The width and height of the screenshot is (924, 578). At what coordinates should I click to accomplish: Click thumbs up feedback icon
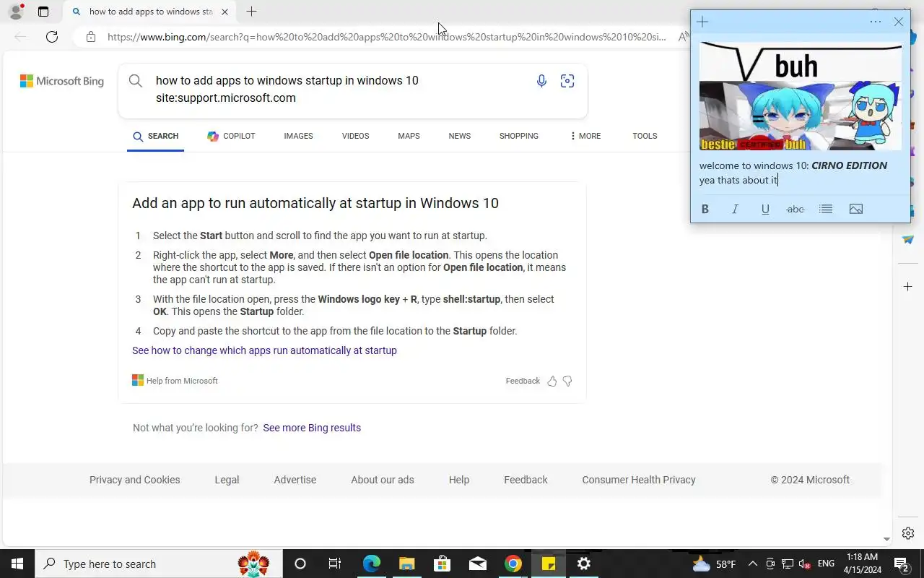[x=552, y=381]
